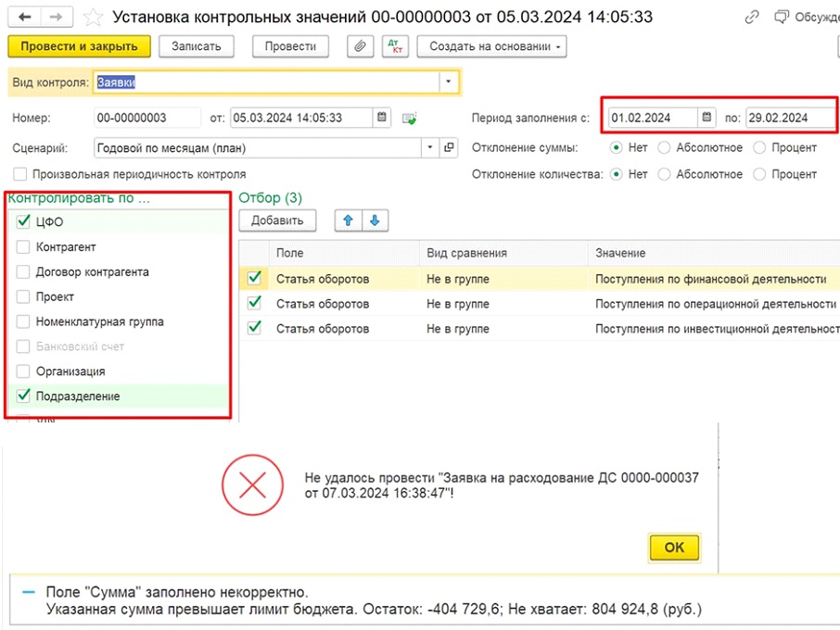Move filter row up with arrow
This screenshot has width=840, height=630.
(x=350, y=220)
